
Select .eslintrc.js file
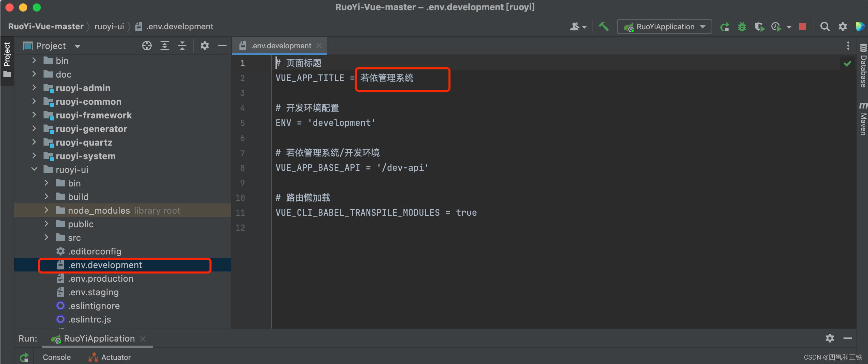pyautogui.click(x=89, y=319)
